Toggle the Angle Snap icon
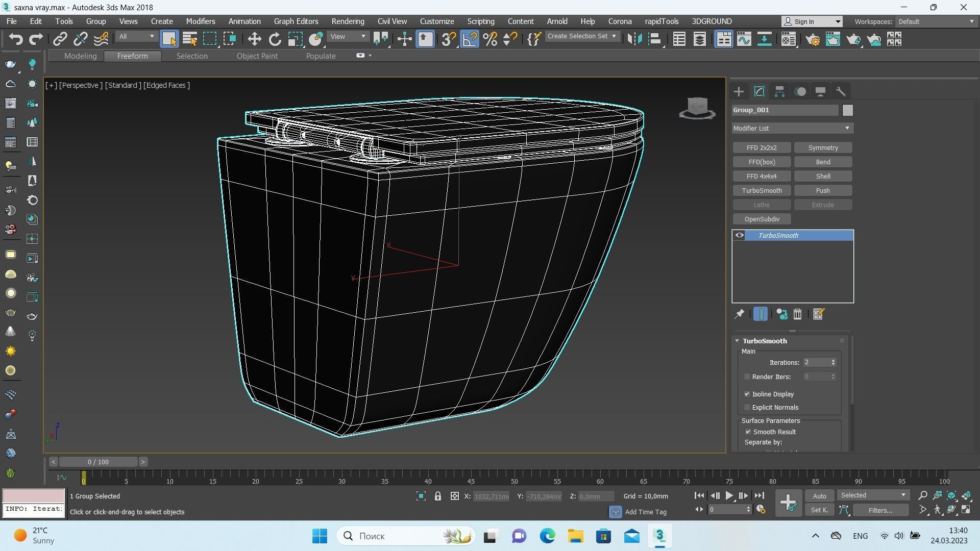 pos(470,39)
